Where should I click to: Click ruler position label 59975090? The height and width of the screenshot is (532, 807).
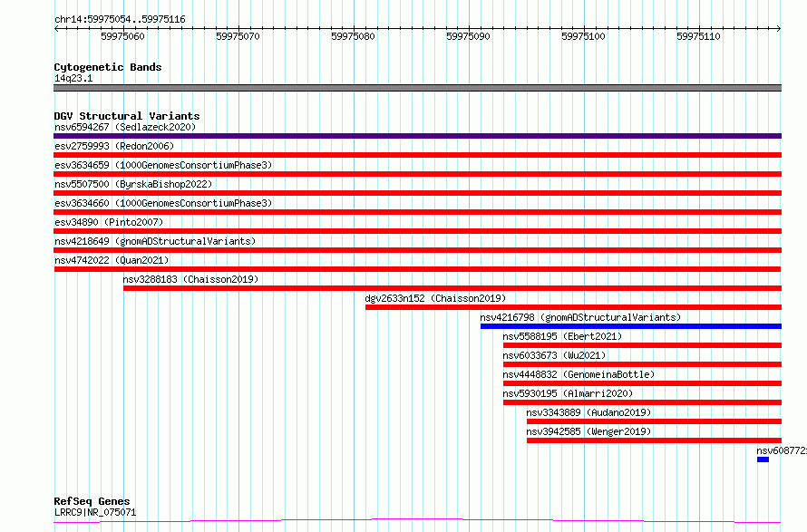coord(469,36)
